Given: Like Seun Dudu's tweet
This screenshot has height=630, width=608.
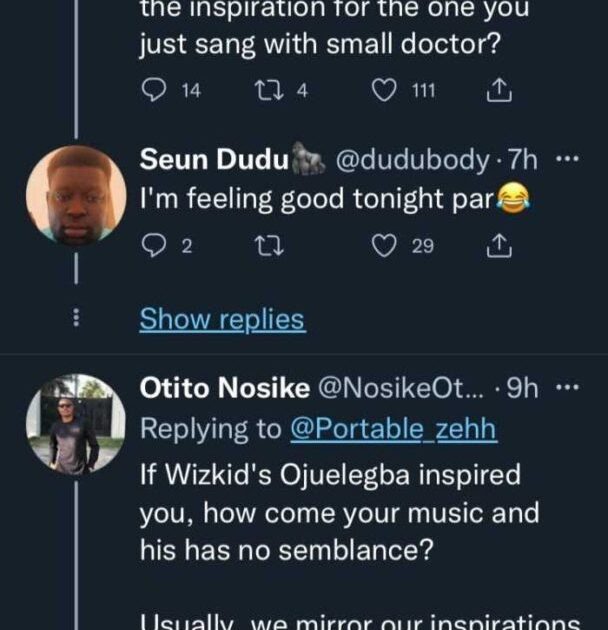Looking at the screenshot, I should tap(385, 247).
